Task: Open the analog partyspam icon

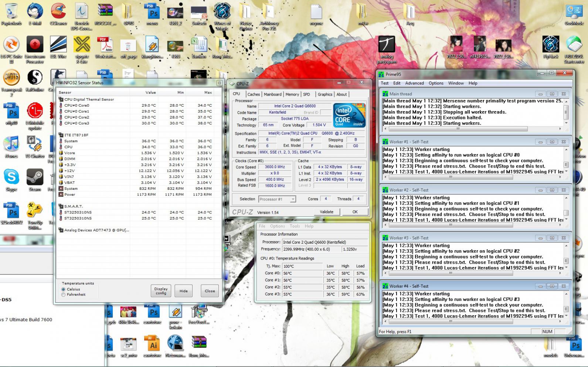Action: [x=387, y=49]
